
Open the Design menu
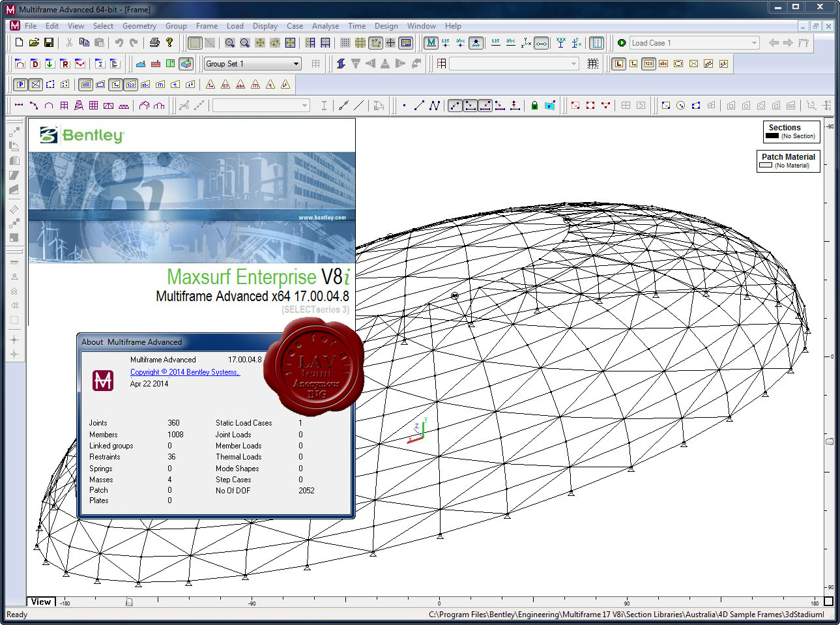(x=386, y=26)
